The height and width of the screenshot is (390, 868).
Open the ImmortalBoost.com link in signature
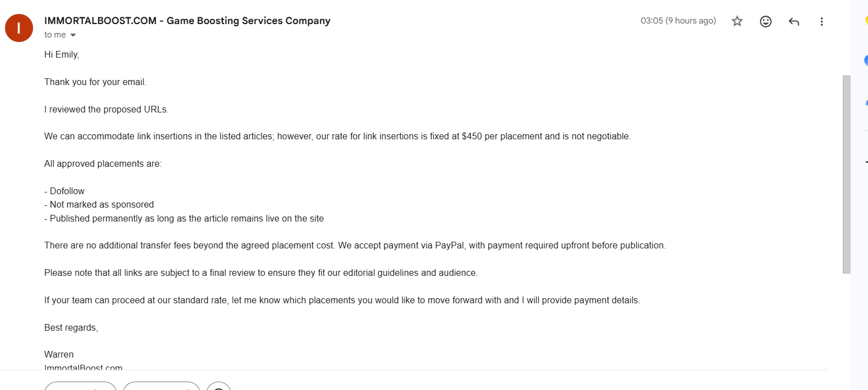tap(83, 368)
